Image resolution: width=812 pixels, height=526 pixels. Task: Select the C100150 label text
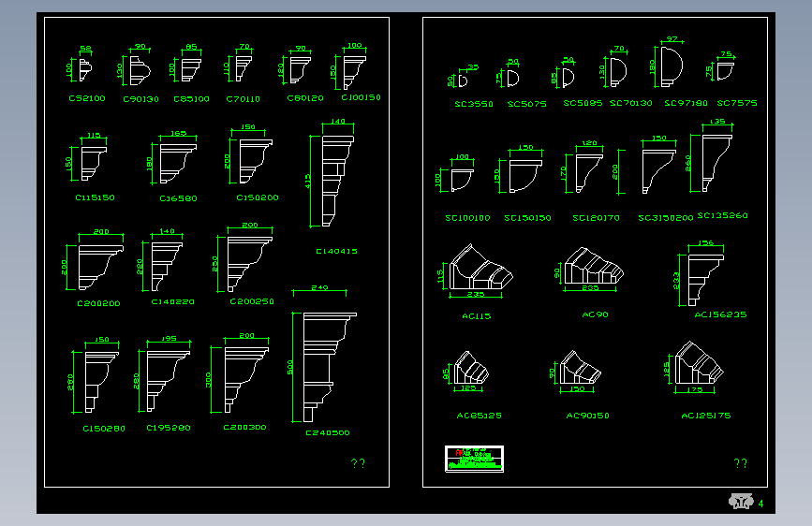point(361,97)
